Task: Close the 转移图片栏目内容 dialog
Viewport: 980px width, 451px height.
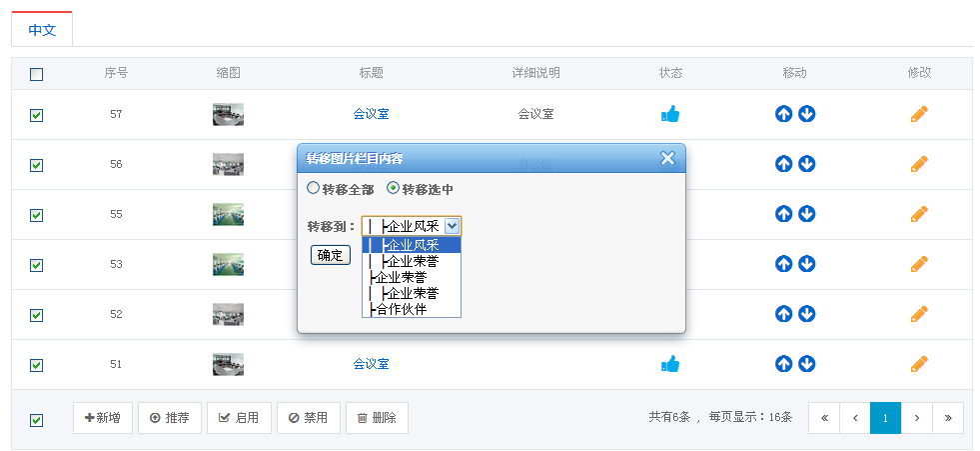Action: tap(667, 158)
